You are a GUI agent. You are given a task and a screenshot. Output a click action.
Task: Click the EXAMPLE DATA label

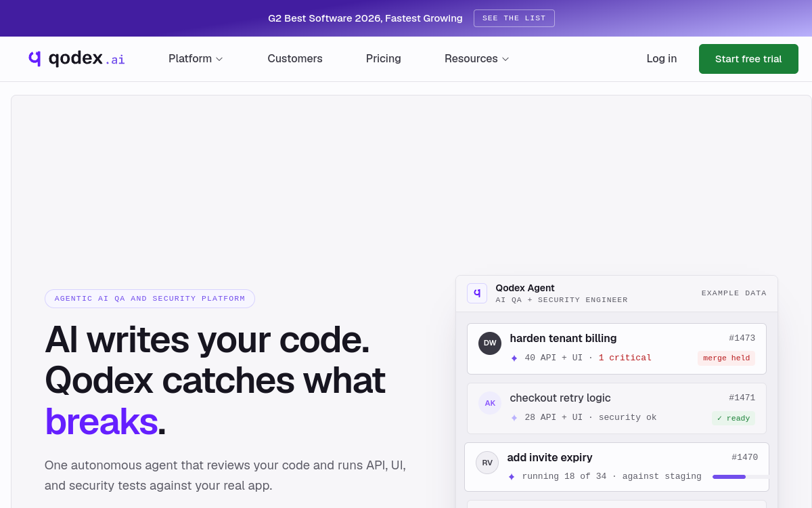coord(734,293)
